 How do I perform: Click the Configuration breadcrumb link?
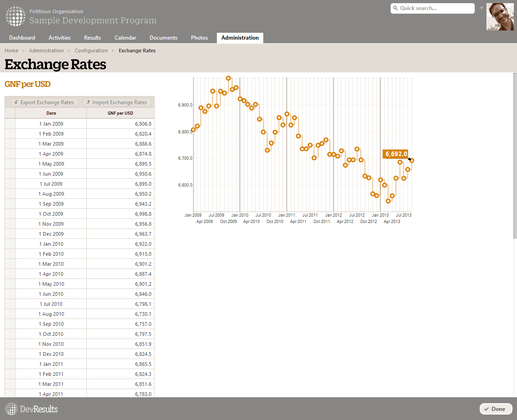(x=91, y=51)
